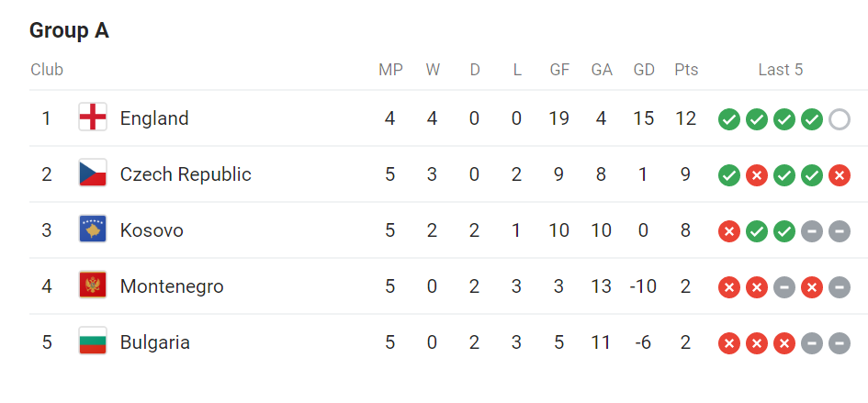This screenshot has width=868, height=403.
Task: Click the Kosovo flag icon
Action: (x=93, y=229)
